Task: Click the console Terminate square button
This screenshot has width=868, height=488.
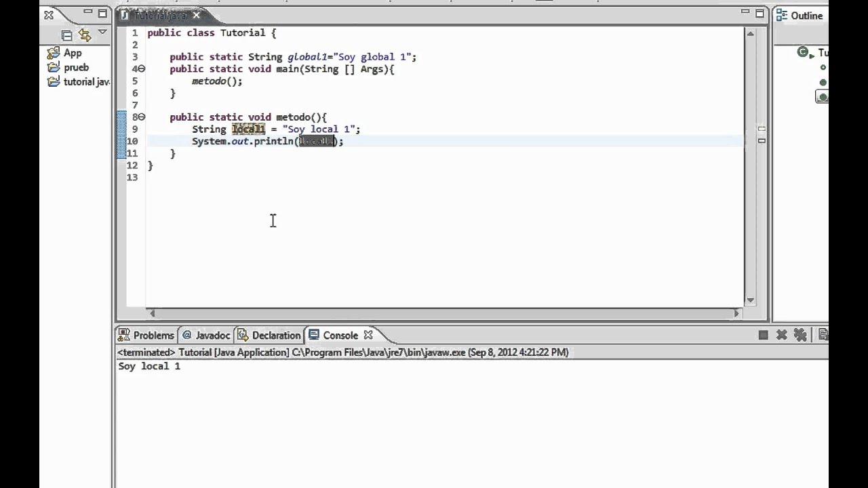Action: (763, 335)
